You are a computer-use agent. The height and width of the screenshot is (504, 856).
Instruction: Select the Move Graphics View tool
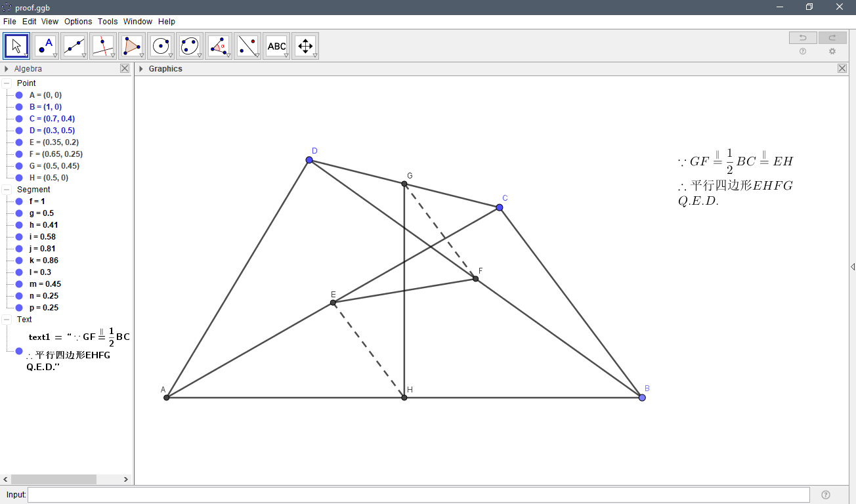click(x=305, y=45)
